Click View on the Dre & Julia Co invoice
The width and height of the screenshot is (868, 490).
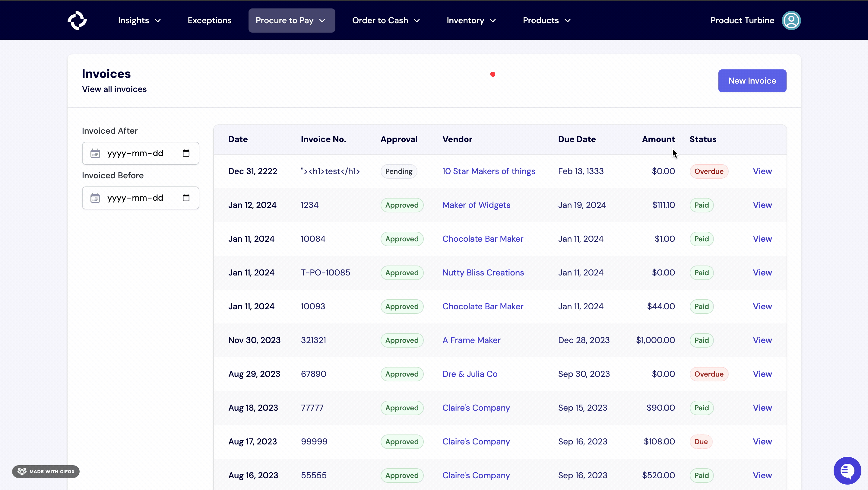762,374
